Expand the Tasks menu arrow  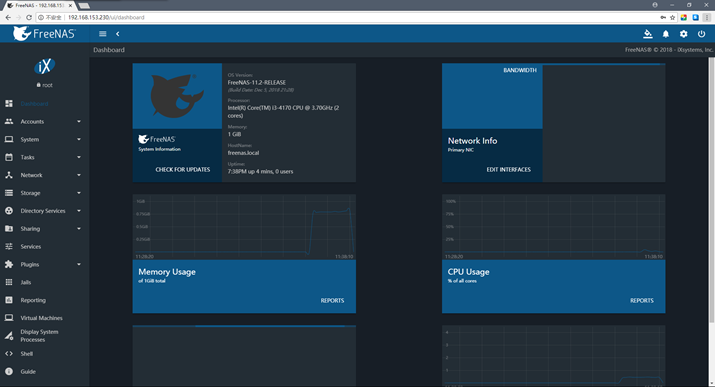pos(79,157)
